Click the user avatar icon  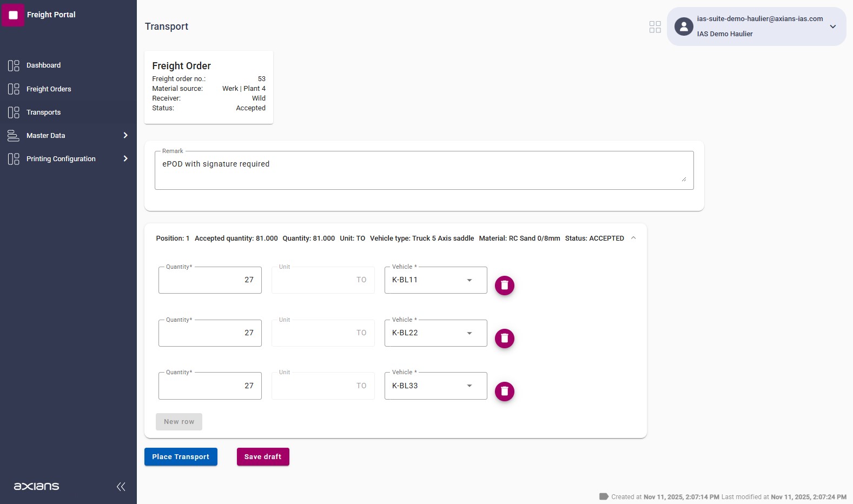point(684,26)
